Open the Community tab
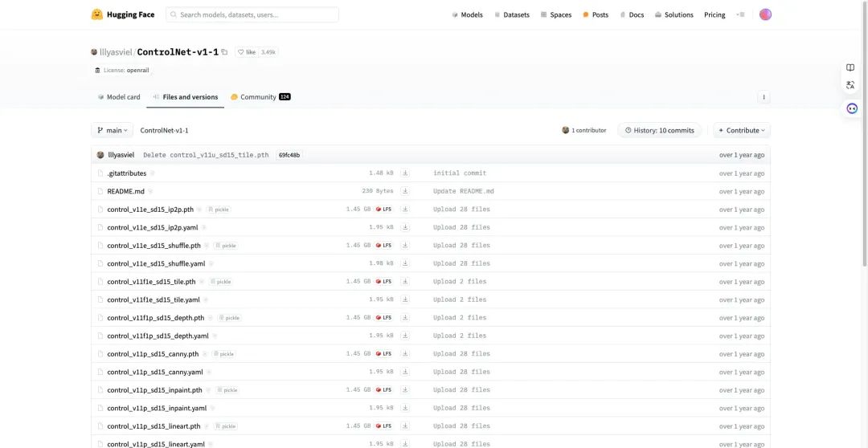 260,97
